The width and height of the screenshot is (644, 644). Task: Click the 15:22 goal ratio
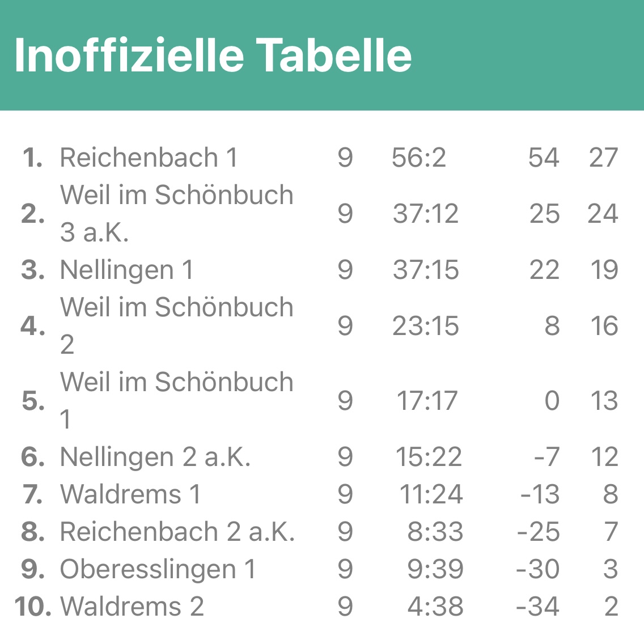pos(429,457)
